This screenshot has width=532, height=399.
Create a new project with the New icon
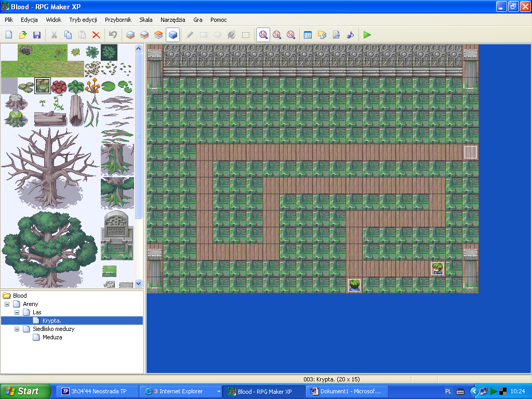(8, 35)
